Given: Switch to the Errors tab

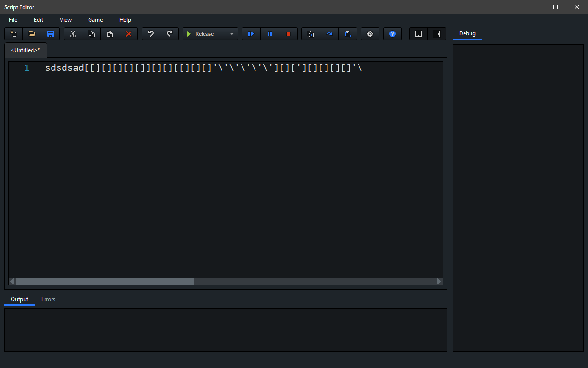Looking at the screenshot, I should [48, 299].
